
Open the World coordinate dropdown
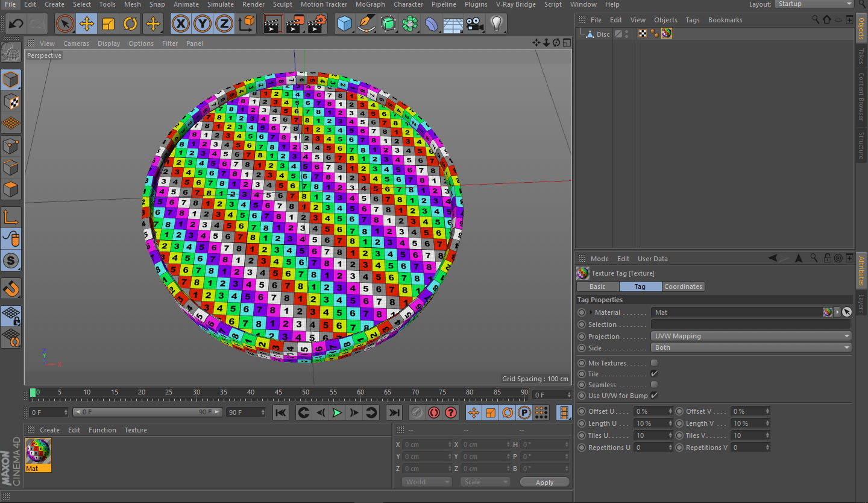click(427, 482)
